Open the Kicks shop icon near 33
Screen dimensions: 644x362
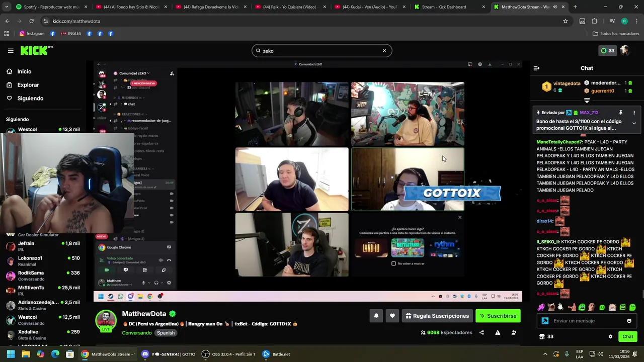[542, 337]
